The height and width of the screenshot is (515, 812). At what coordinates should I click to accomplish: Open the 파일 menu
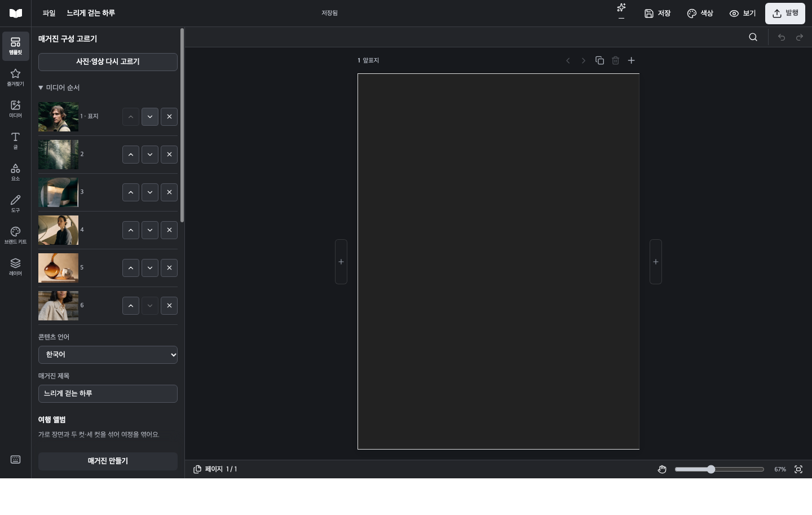(49, 14)
